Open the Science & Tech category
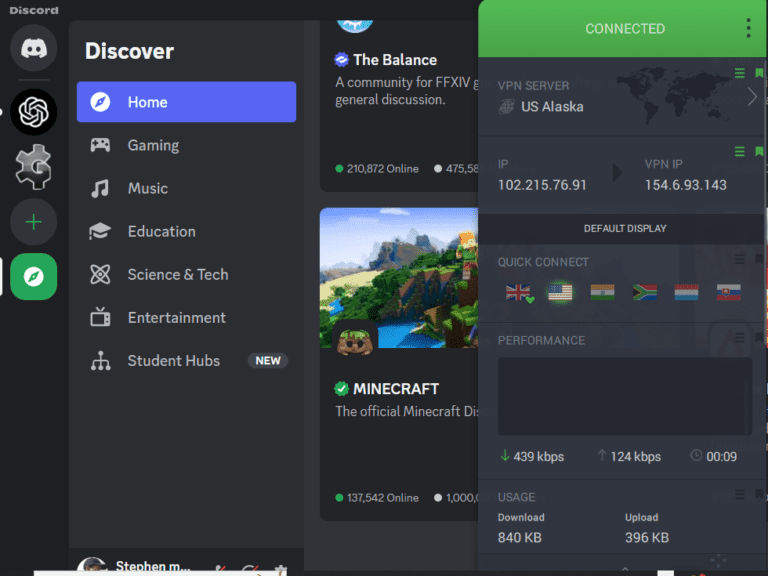Image resolution: width=768 pixels, height=576 pixels. [187, 274]
